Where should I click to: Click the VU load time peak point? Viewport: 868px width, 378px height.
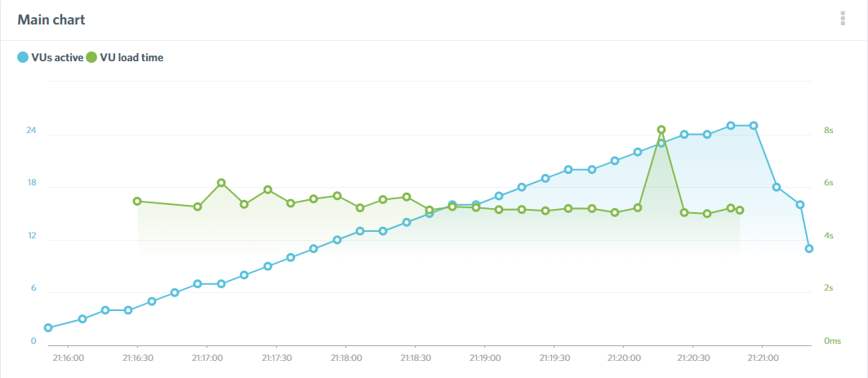coord(661,130)
